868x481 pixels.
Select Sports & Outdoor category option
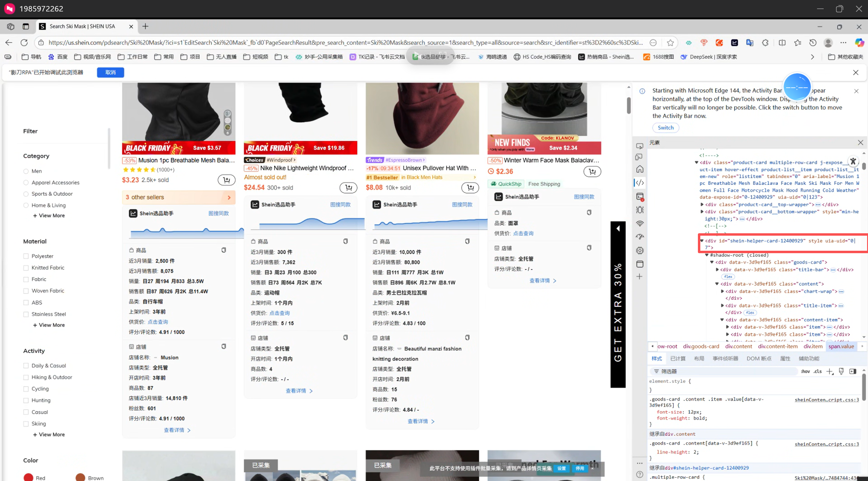(26, 194)
